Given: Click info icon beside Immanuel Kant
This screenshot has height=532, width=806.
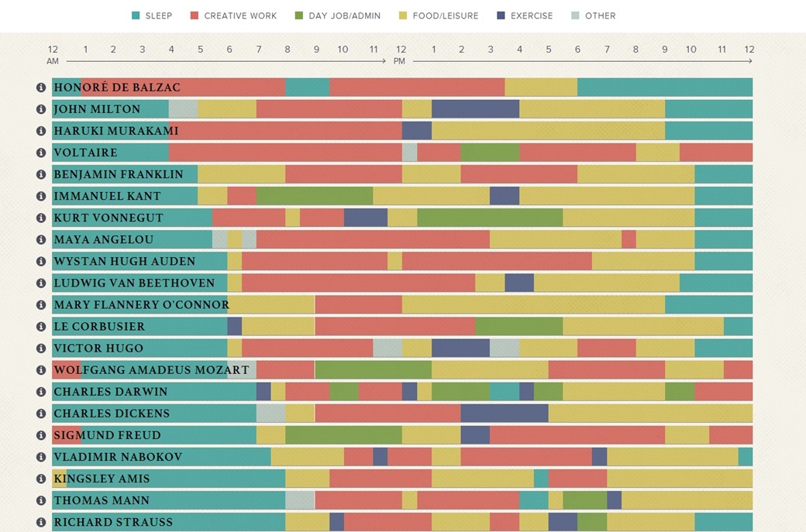Looking at the screenshot, I should point(41,196).
